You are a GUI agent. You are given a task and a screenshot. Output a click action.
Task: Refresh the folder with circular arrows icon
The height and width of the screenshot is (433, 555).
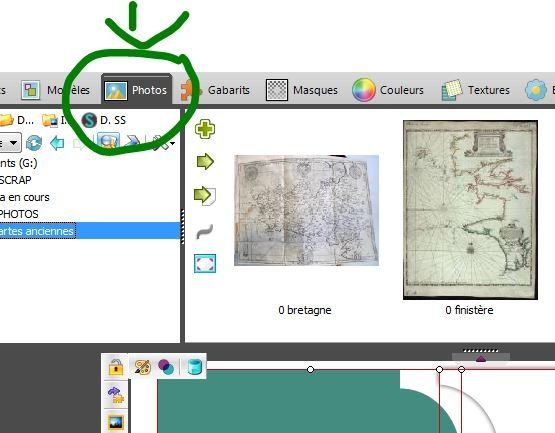34,143
